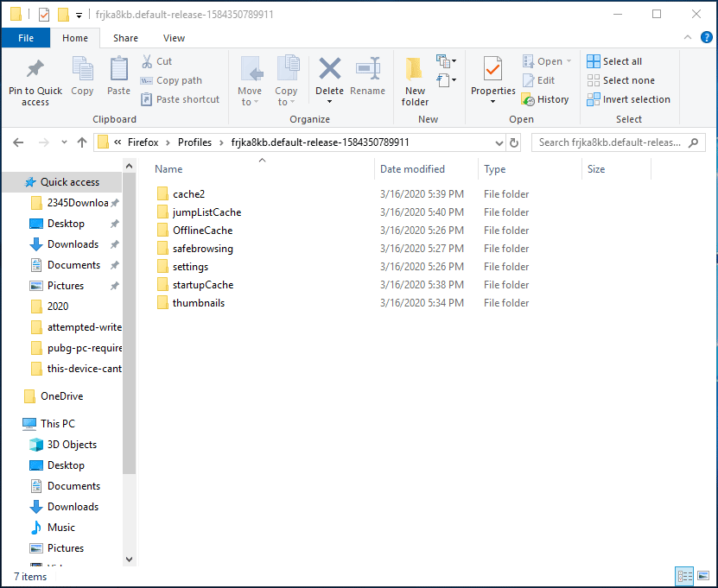Refresh the current folder view

click(x=515, y=142)
